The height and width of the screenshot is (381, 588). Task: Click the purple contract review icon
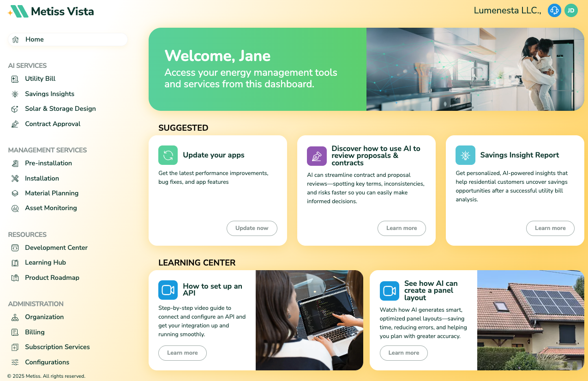[x=317, y=156]
